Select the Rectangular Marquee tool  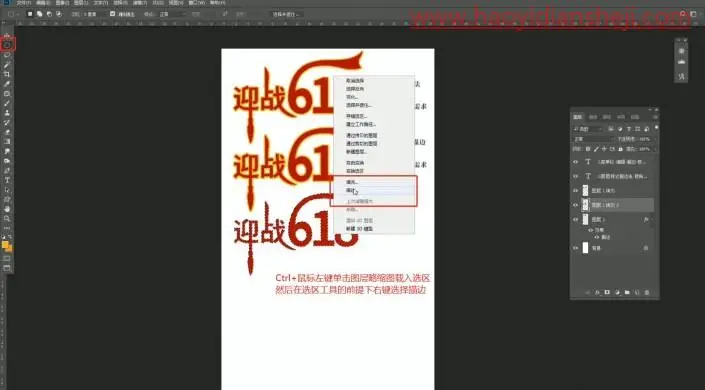[x=7, y=45]
